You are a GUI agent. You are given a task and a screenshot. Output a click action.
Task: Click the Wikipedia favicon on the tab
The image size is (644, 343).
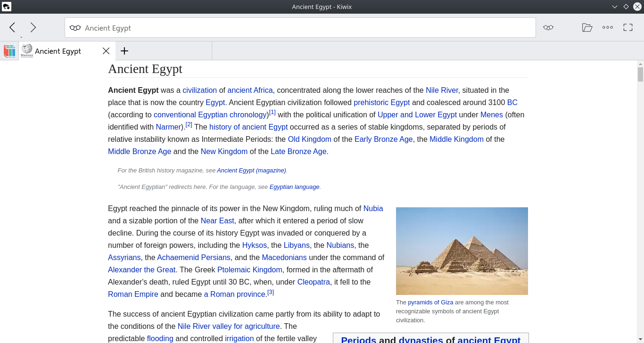(x=27, y=51)
